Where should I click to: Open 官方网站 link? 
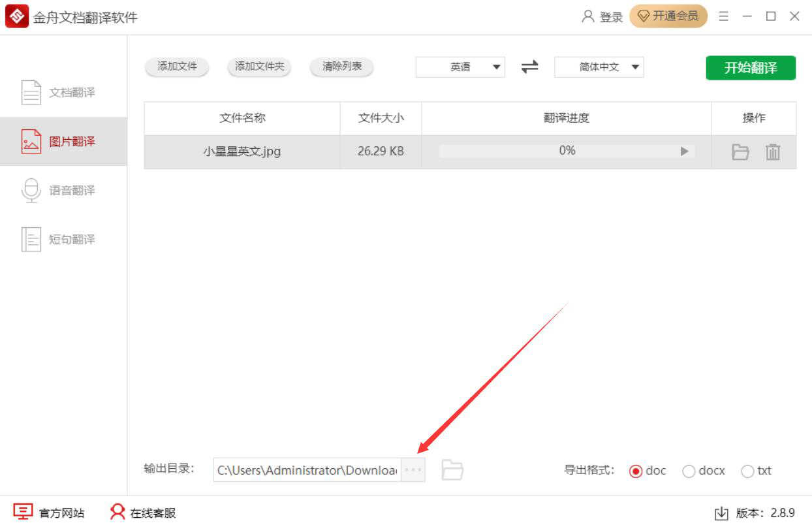point(49,513)
